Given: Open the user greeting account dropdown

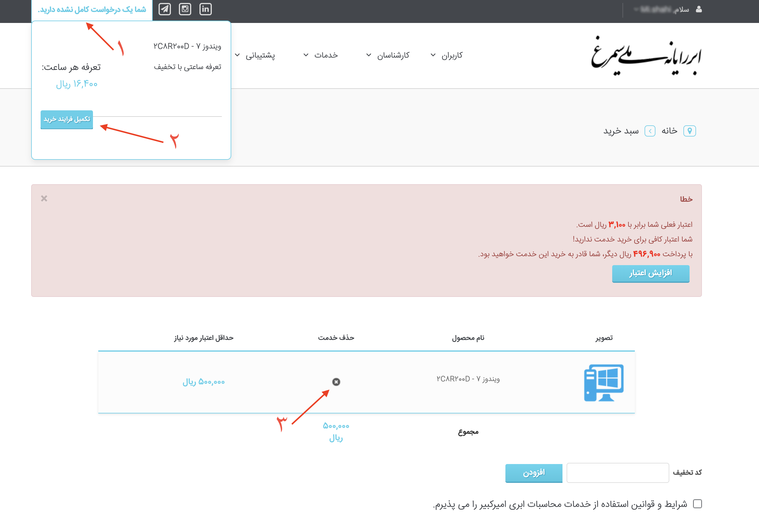Looking at the screenshot, I should coord(661,9).
